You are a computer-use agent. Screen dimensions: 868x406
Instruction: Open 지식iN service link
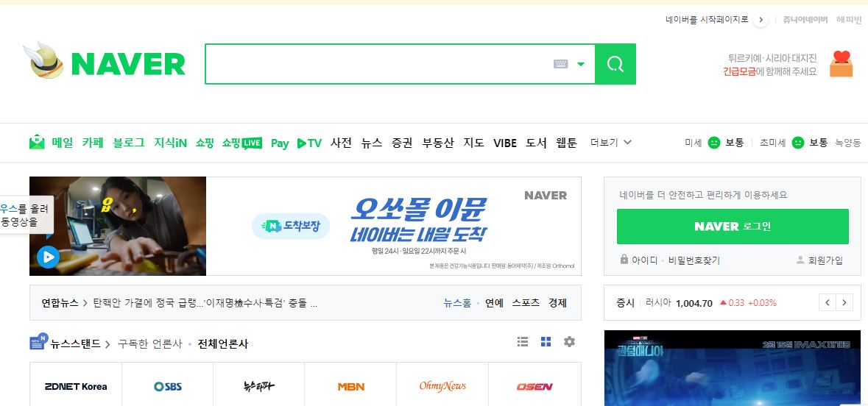[171, 143]
